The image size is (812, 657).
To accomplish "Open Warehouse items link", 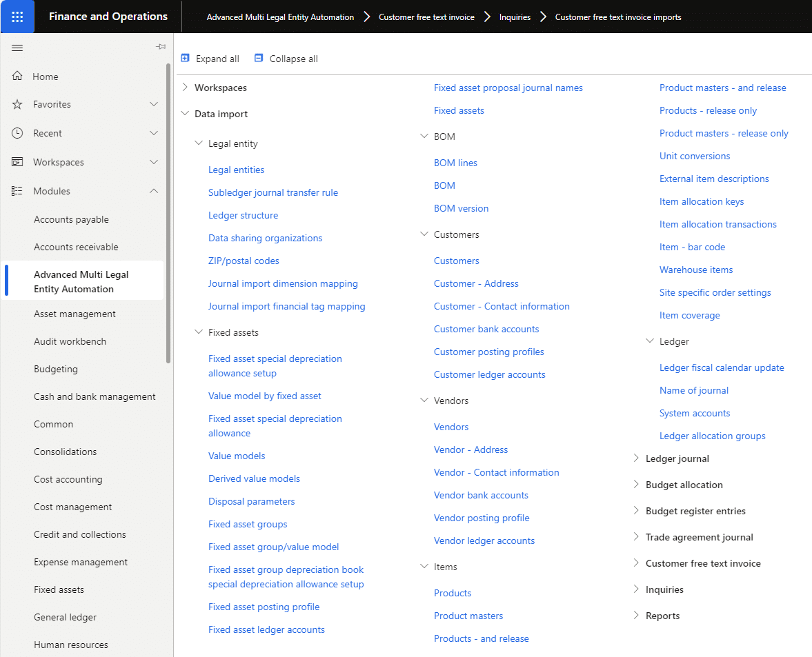I will click(696, 270).
